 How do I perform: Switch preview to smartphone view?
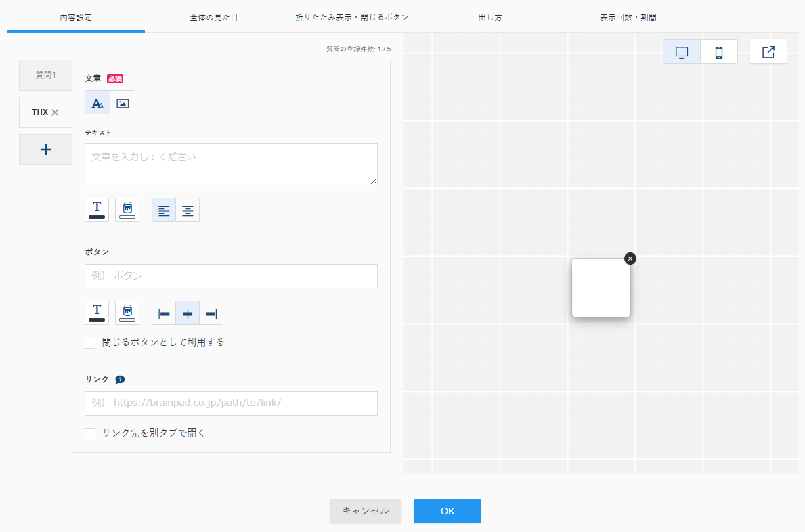pyautogui.click(x=719, y=52)
